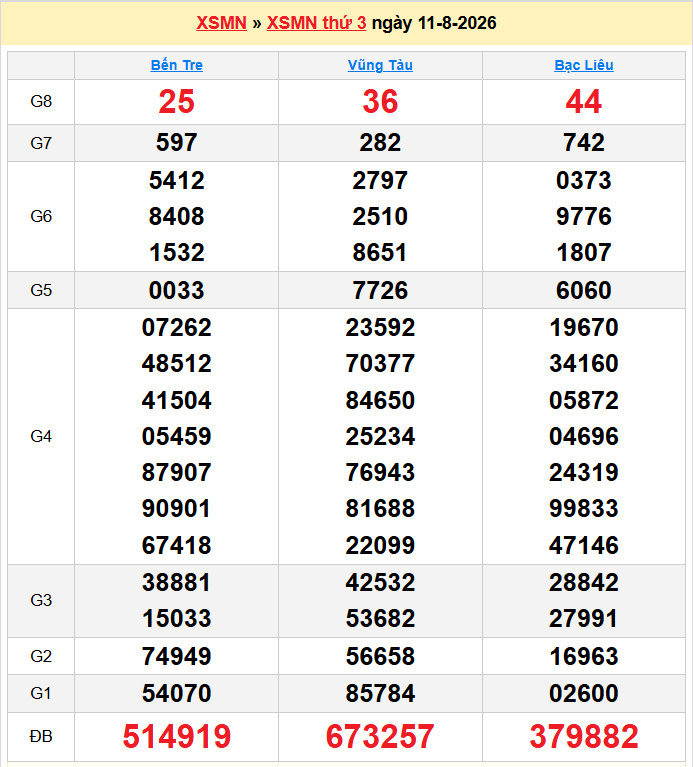Click G6 result 8651
Viewport: 693px width, 767px height.
coord(380,252)
